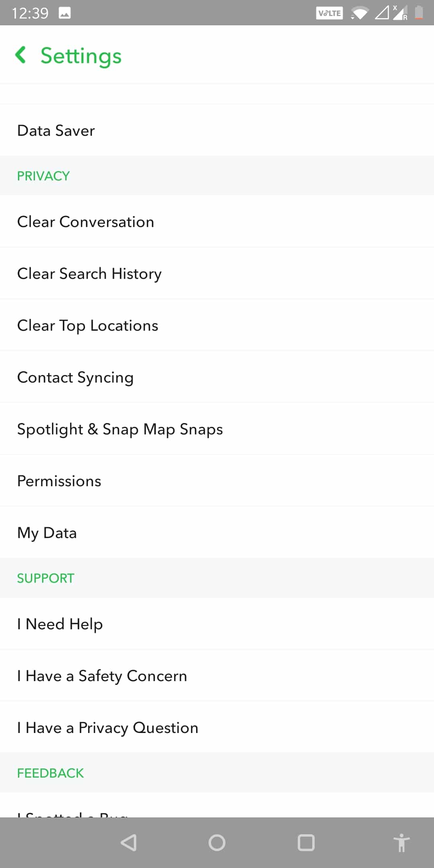Tap the accessibility shortcut icon

click(x=401, y=843)
